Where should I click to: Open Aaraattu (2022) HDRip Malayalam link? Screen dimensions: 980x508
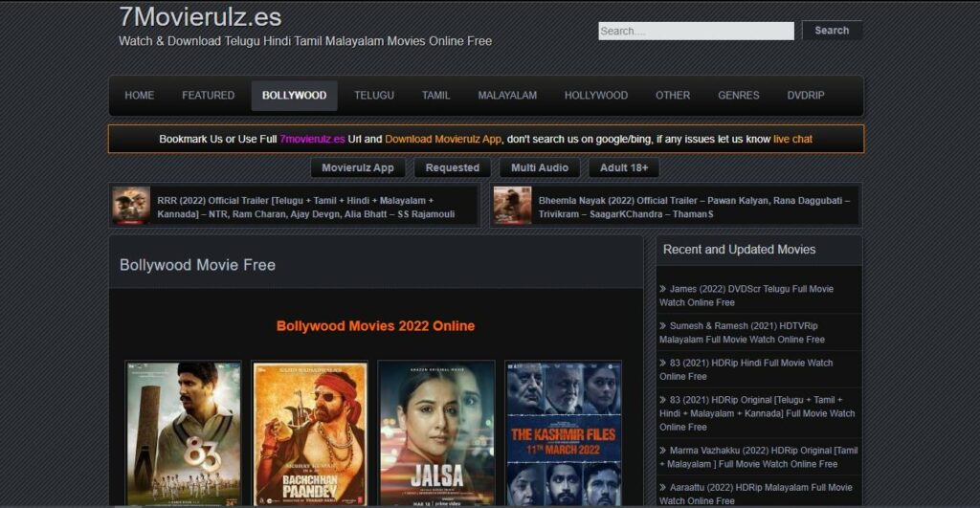pyautogui.click(x=756, y=494)
